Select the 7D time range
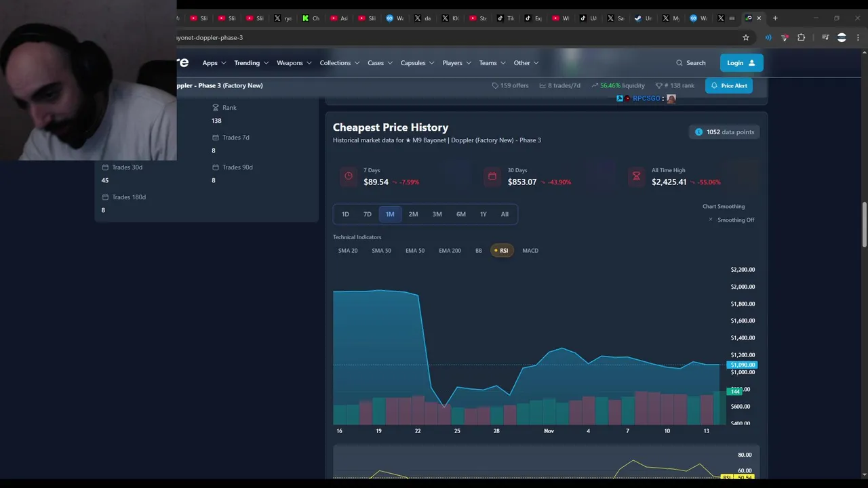Screen dimensions: 868x488 (x=368, y=214)
